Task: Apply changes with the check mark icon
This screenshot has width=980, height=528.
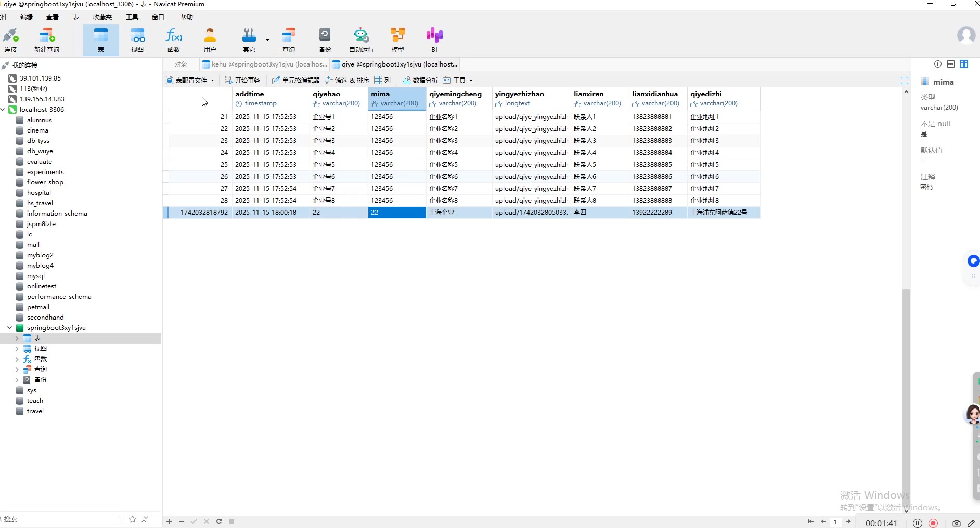Action: (194, 521)
